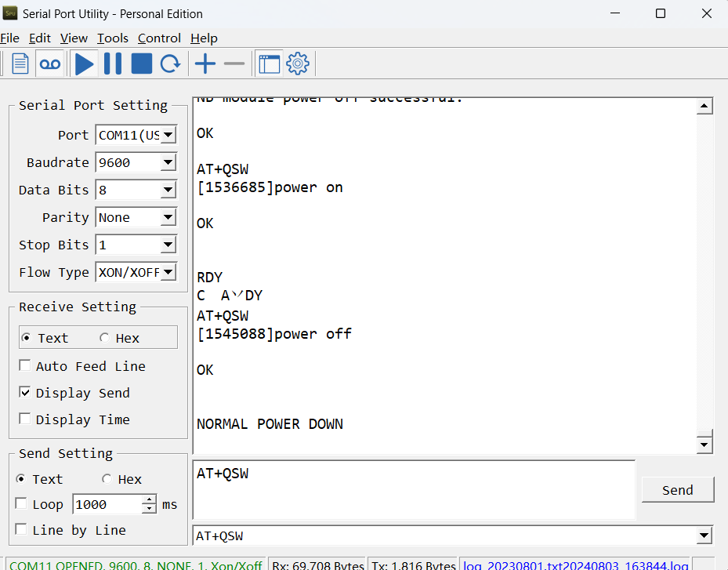The width and height of the screenshot is (728, 570).
Task: Open the File menu
Action: pyautogui.click(x=9, y=38)
